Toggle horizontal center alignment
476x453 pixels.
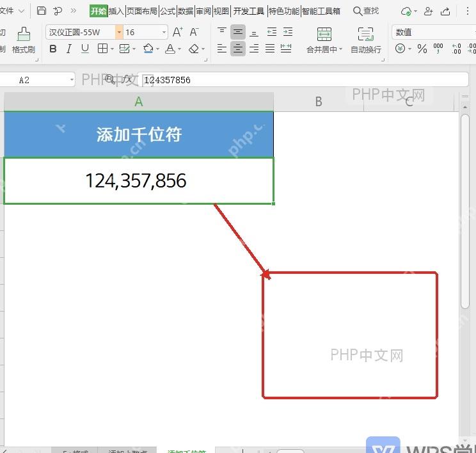pyautogui.click(x=238, y=49)
